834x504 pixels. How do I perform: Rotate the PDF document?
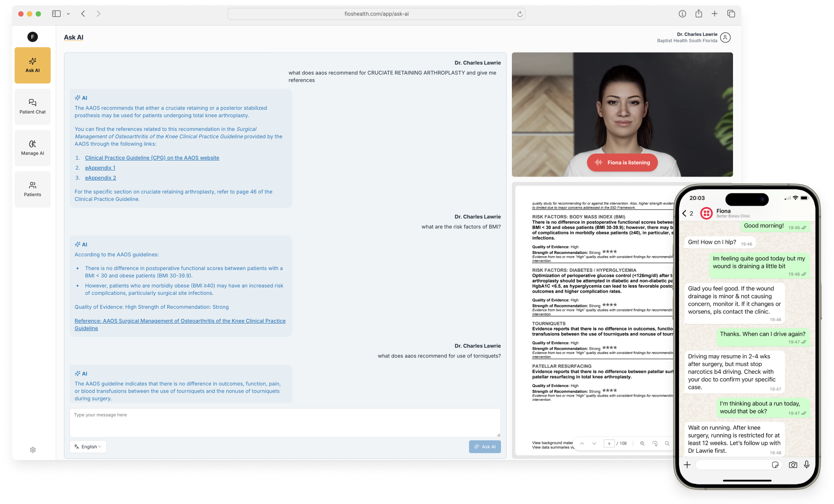(655, 444)
